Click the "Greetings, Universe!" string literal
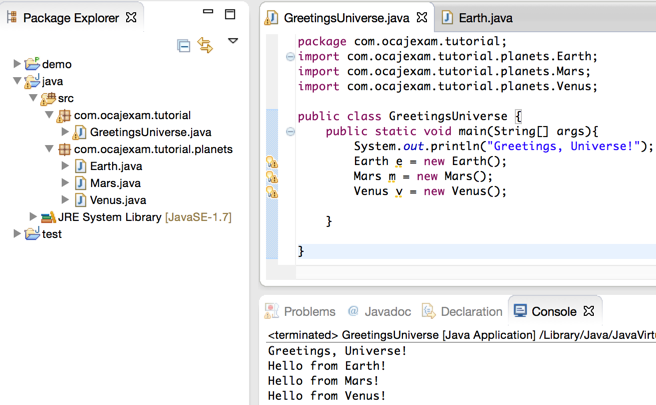 564,146
